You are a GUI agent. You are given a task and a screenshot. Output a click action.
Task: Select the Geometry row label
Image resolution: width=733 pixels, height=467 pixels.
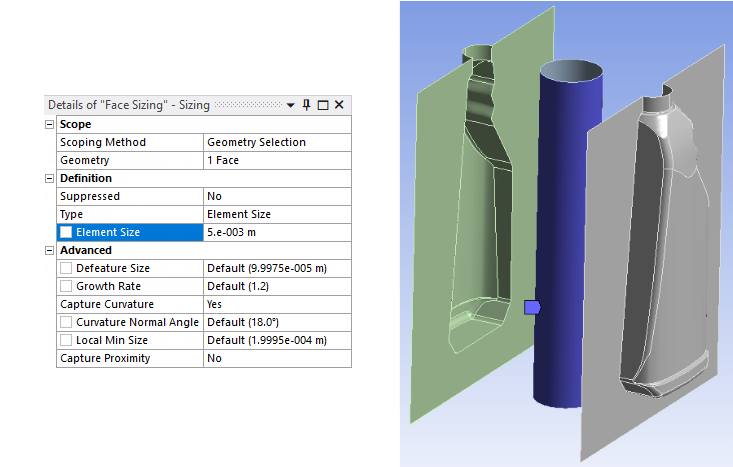(x=85, y=160)
